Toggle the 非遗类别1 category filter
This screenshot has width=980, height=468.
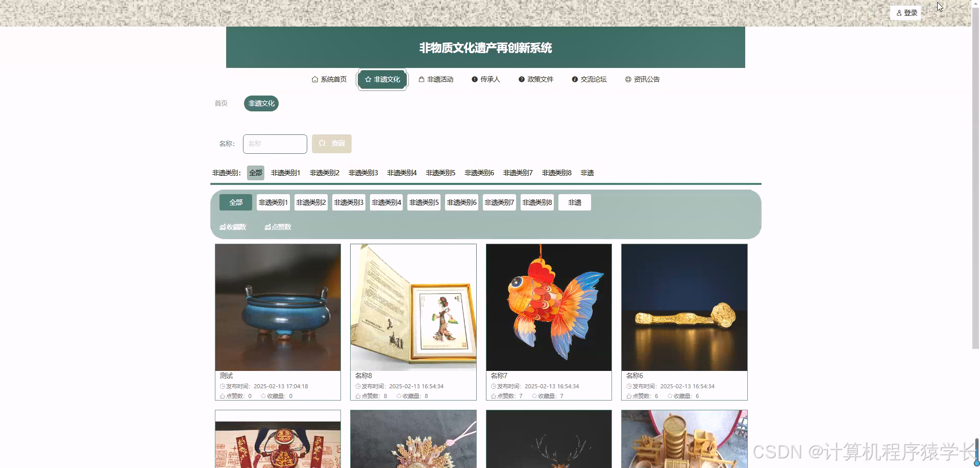point(273,202)
